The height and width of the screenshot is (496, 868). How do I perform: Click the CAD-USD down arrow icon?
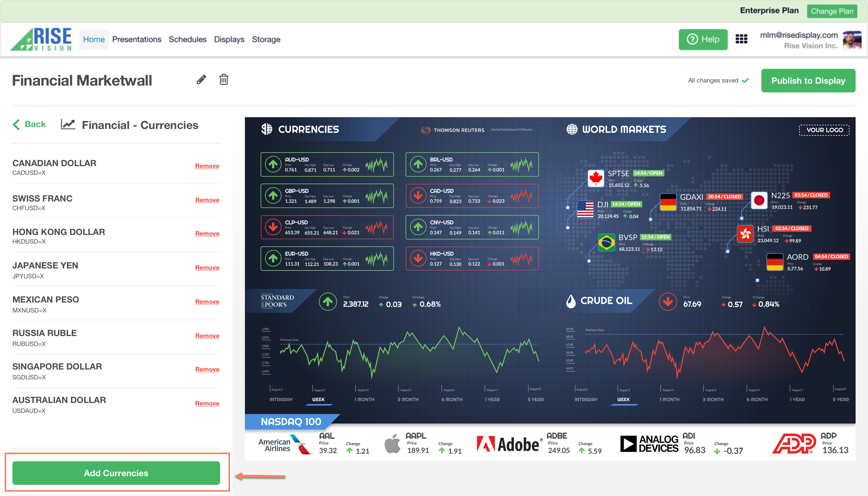[418, 196]
